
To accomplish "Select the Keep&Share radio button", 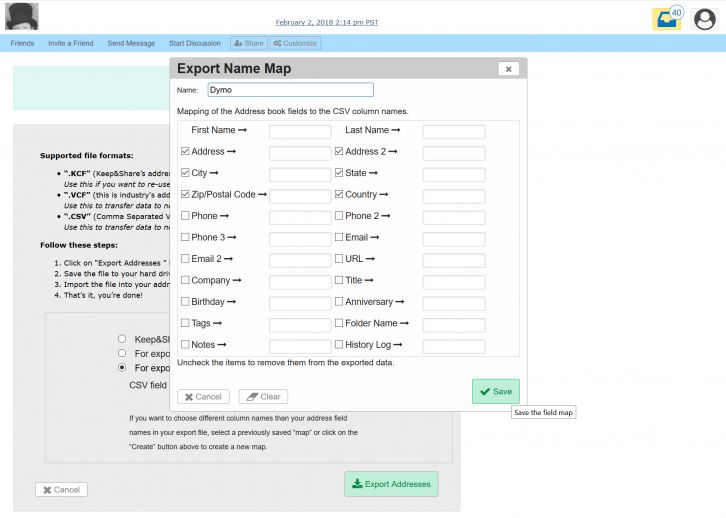I will (x=122, y=339).
